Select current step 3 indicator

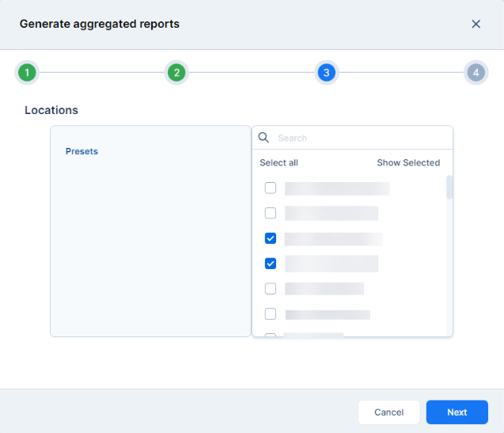point(326,73)
